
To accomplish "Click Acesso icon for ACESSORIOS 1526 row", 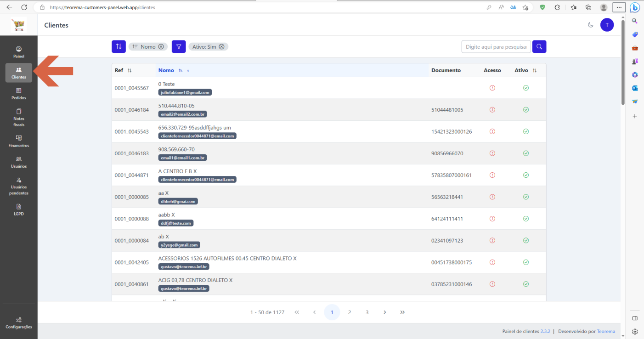I will point(492,262).
